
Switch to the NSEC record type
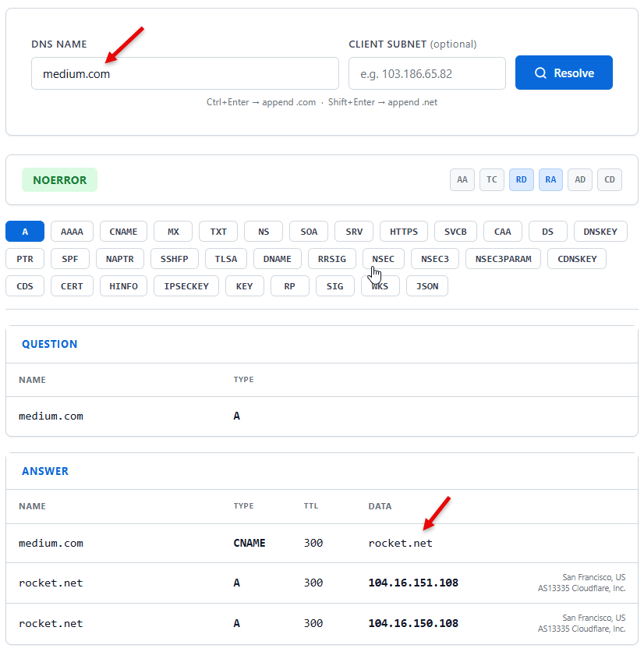[x=384, y=259]
